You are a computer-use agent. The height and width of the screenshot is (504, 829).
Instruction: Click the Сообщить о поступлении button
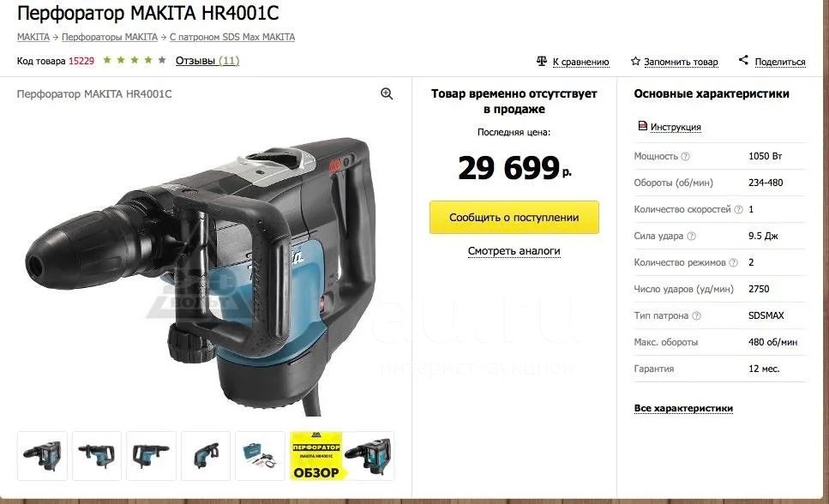[514, 218]
